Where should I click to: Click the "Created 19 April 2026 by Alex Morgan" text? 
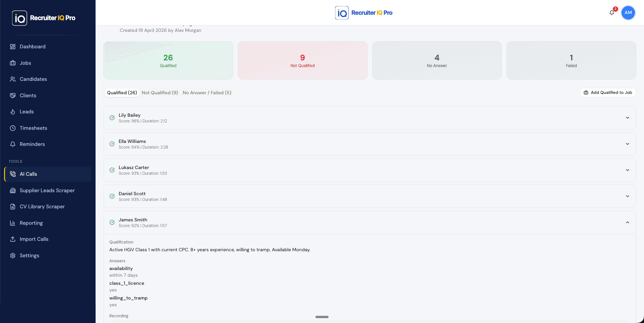pos(160,30)
